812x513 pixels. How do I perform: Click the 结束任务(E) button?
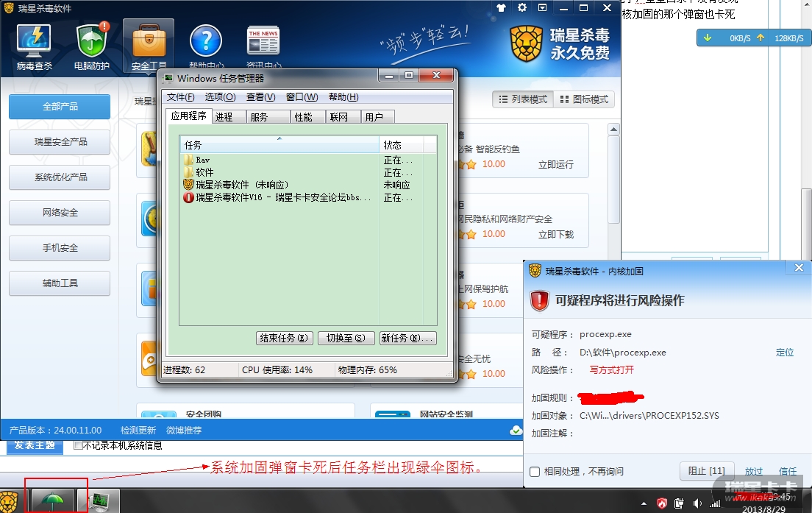click(285, 339)
